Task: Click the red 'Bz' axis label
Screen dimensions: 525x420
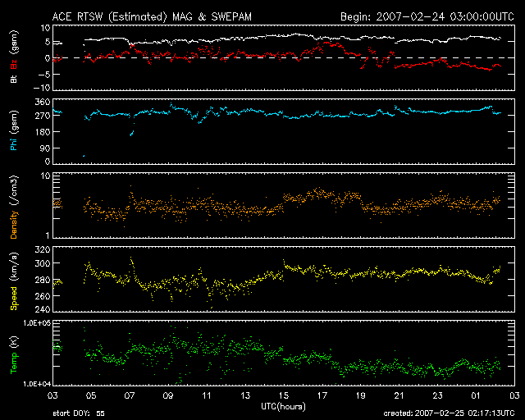Action: click(14, 64)
